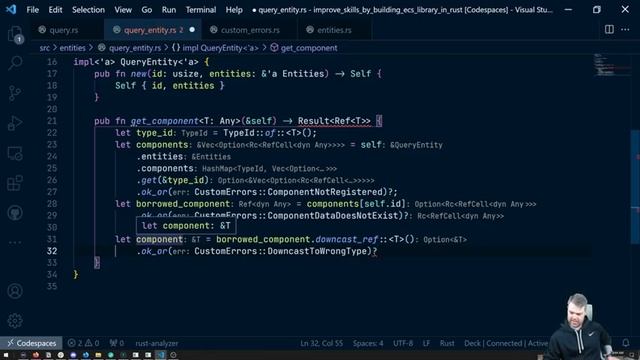Open the editor More Actions menu

625,29
